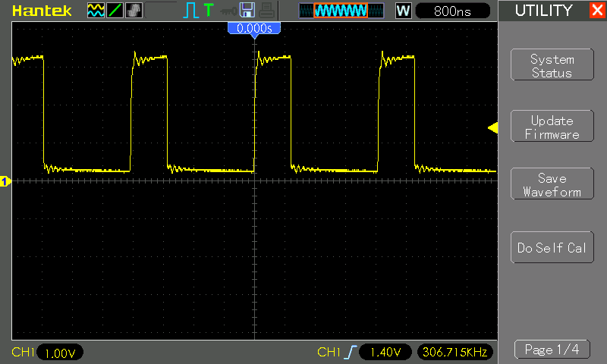Close the UTILITY menu panel
The image size is (607, 364).
coord(596,11)
